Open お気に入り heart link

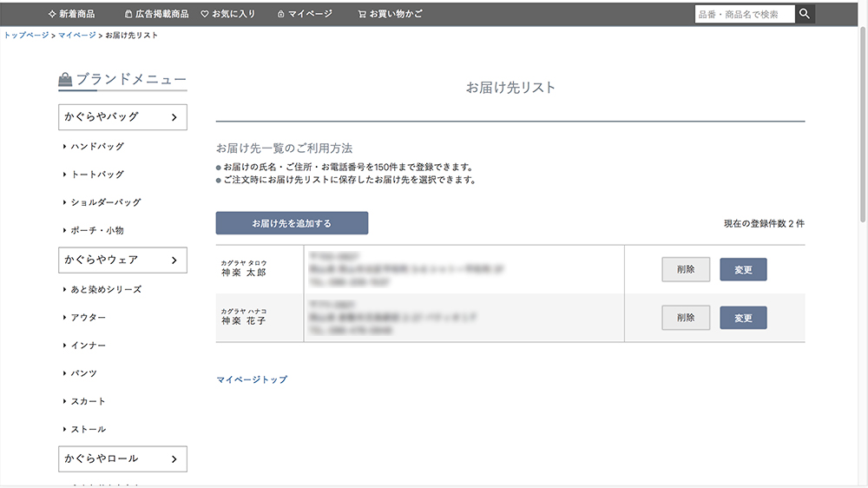[228, 14]
